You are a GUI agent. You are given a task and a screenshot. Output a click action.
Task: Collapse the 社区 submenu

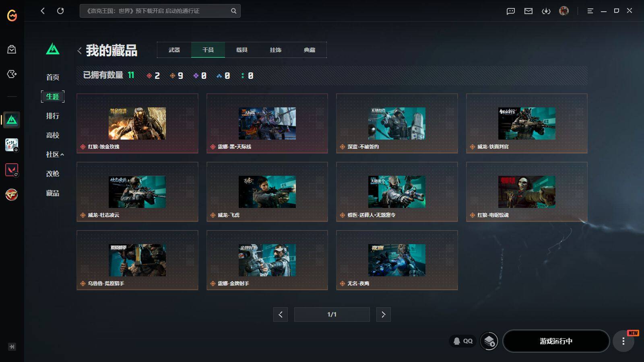(x=55, y=154)
